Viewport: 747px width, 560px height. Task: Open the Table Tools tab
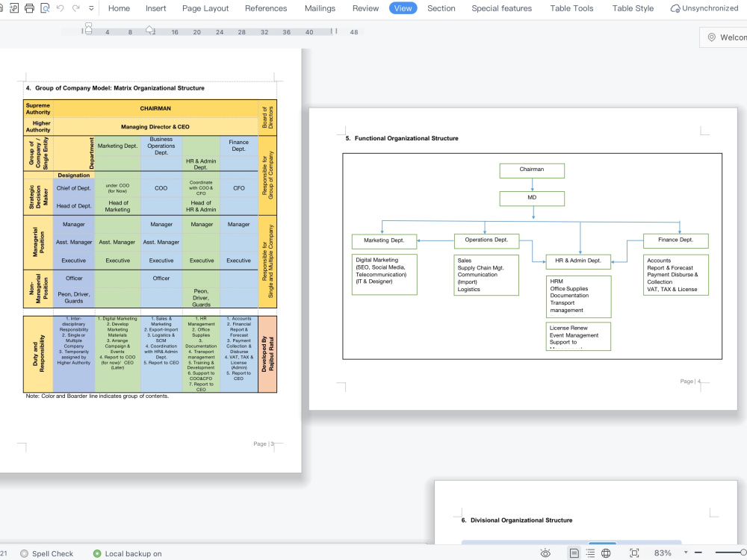(571, 8)
